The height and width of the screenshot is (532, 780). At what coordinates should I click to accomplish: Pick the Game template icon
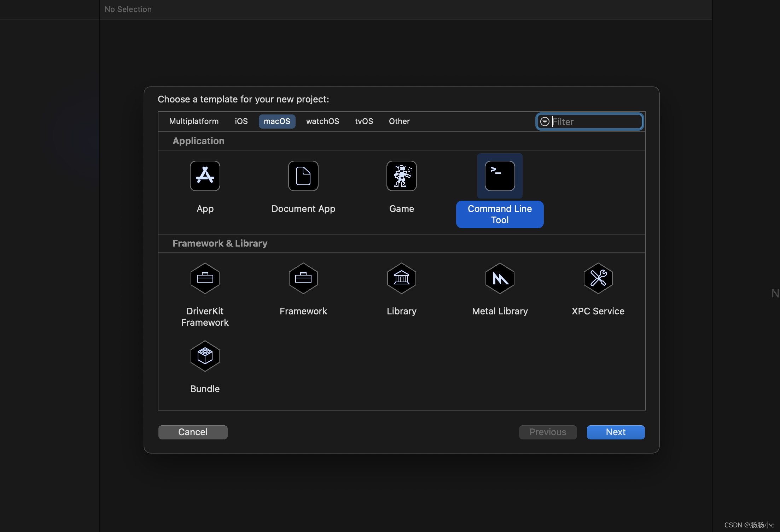(402, 176)
